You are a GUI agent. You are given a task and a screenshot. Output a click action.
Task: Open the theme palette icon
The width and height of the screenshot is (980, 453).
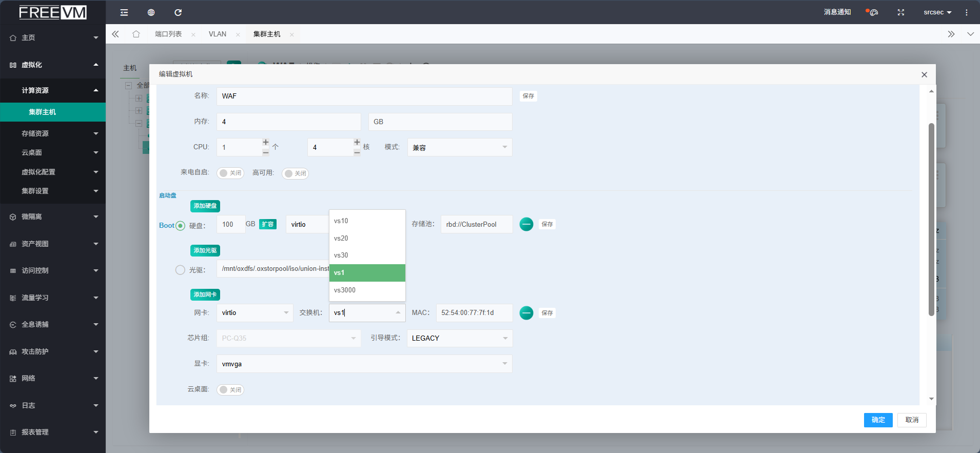tap(873, 12)
